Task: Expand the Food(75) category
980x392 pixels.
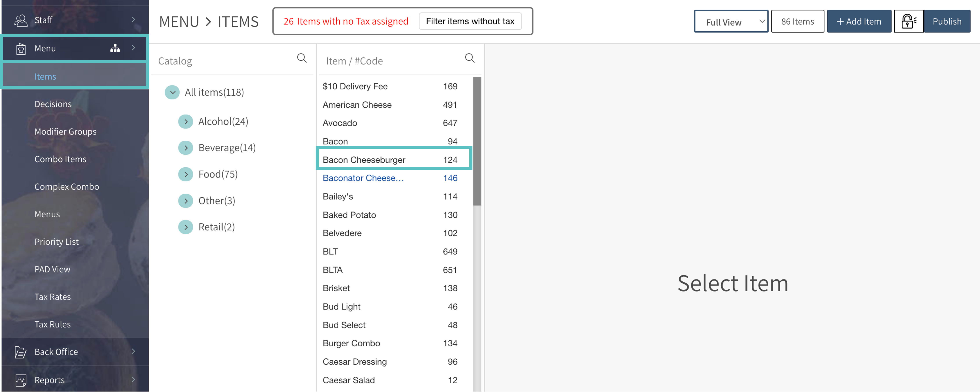Action: (x=186, y=175)
